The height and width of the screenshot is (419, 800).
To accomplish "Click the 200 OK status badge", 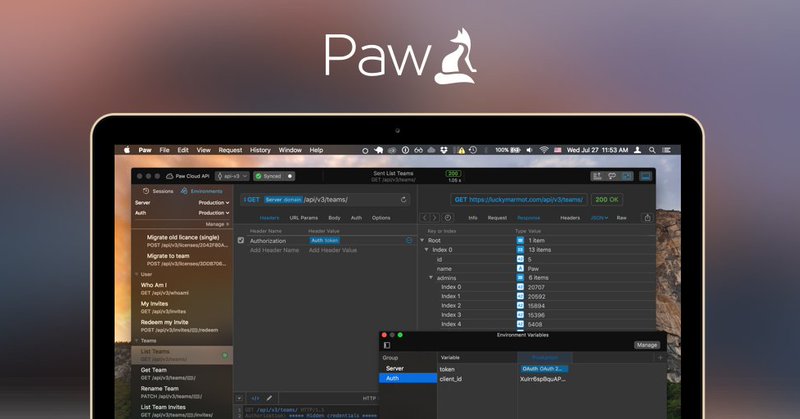I will point(607,200).
